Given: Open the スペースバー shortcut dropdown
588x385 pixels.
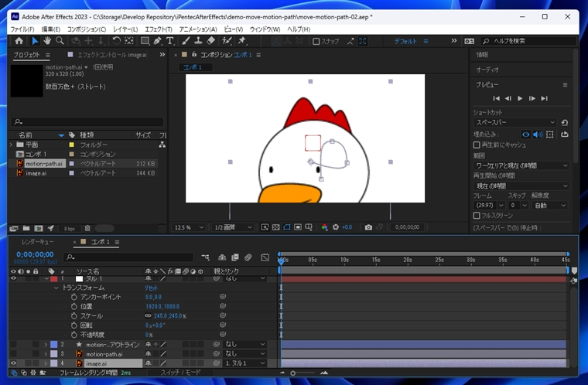Looking at the screenshot, I should (x=514, y=122).
